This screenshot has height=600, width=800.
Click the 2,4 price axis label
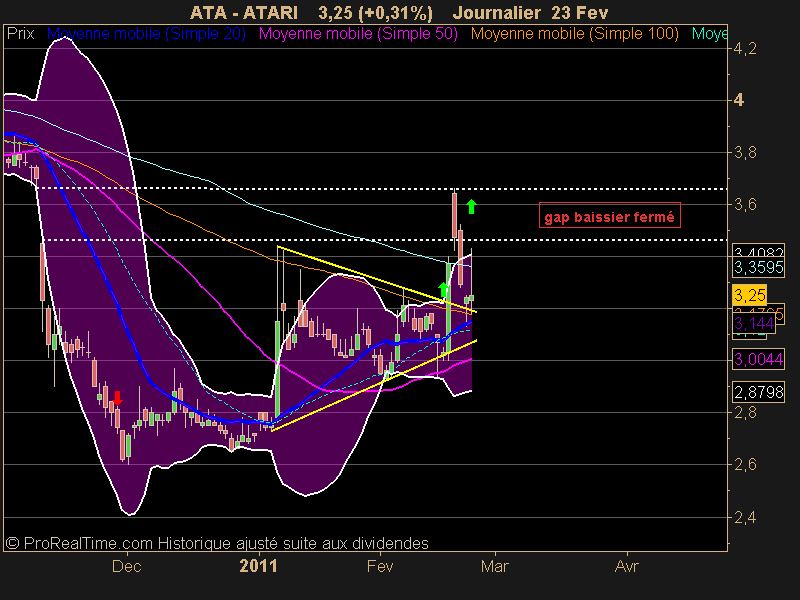click(745, 517)
